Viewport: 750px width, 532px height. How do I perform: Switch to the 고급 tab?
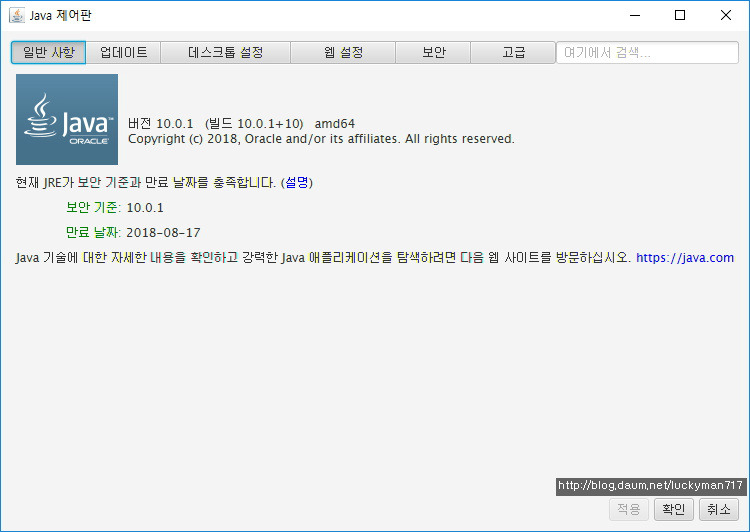(x=513, y=52)
